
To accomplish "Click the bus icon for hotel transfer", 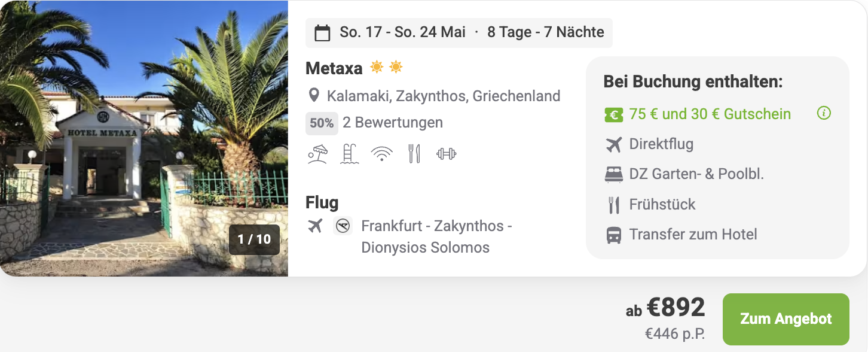I will (613, 235).
